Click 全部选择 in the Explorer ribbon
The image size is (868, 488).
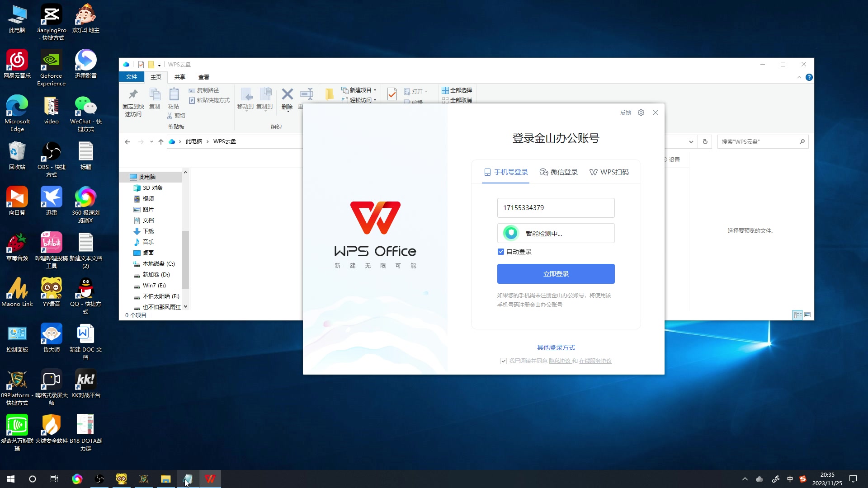point(457,90)
